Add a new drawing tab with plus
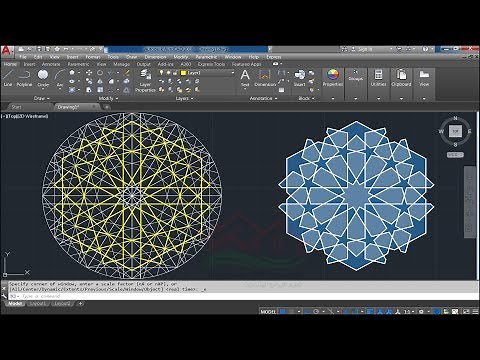The image size is (480, 360). pyautogui.click(x=107, y=107)
